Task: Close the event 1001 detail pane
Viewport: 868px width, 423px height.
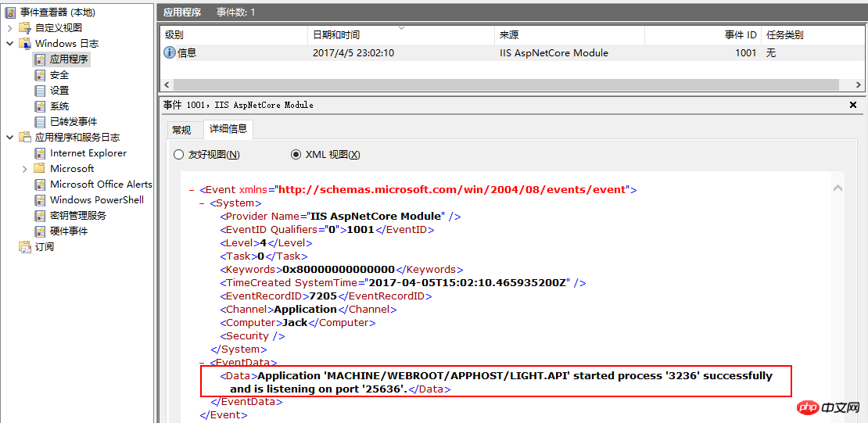Action: [853, 105]
